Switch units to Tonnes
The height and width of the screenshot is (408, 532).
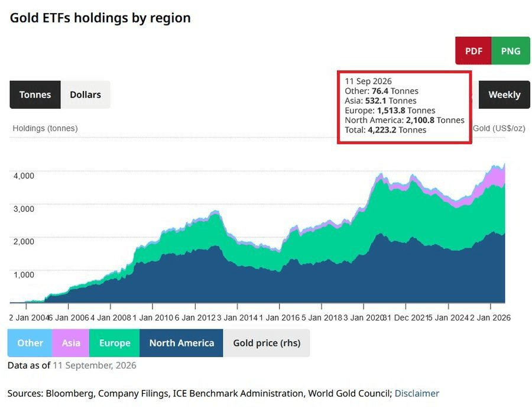pyautogui.click(x=35, y=95)
